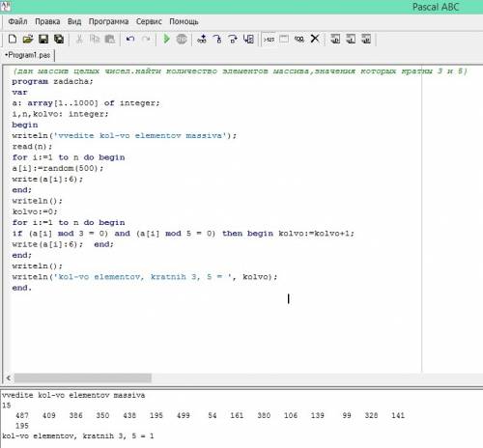
Task: Open the Сервис menu
Action: [149, 21]
